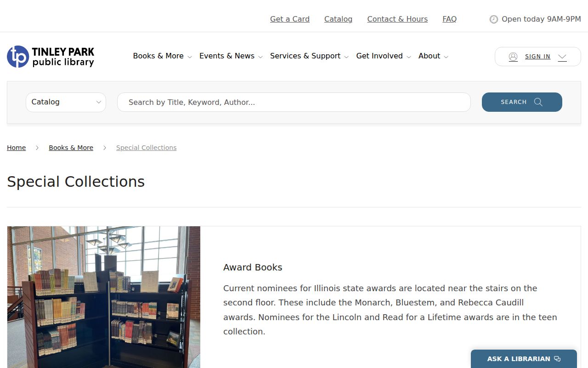Click the Special Collections page title
Viewport: 588px width, 368px height.
(76, 182)
